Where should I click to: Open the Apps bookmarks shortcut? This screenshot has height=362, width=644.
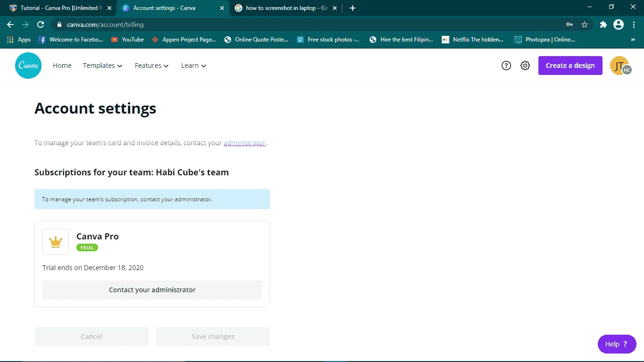coord(19,40)
